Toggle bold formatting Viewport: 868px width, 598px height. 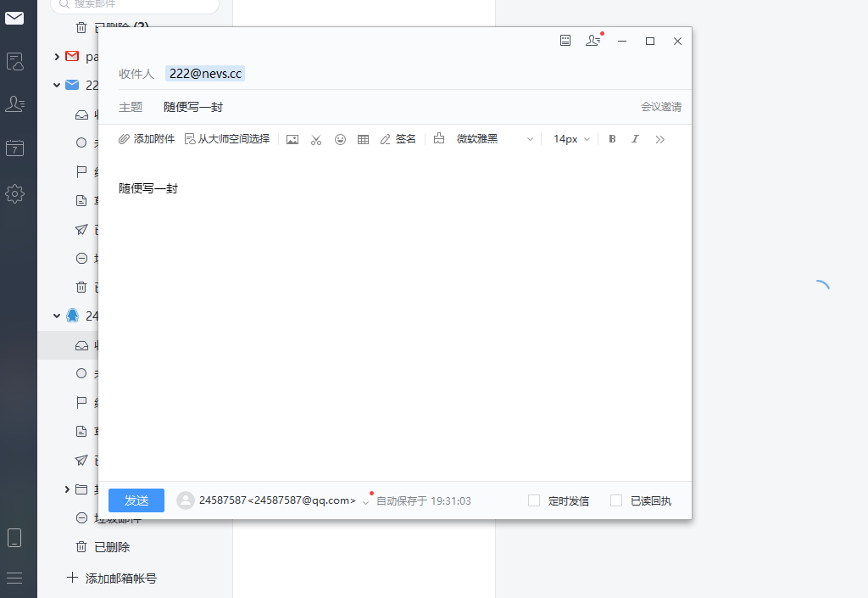tap(612, 139)
